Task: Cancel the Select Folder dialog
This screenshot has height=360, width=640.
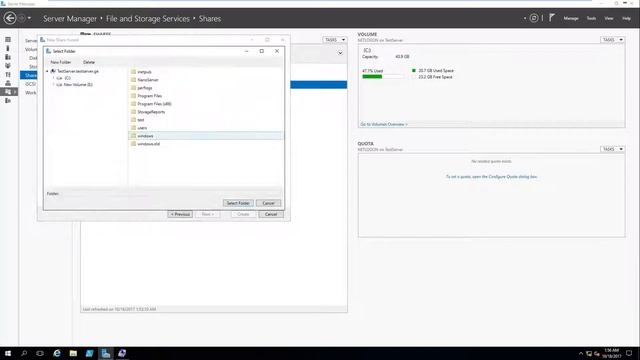Action: pos(268,203)
